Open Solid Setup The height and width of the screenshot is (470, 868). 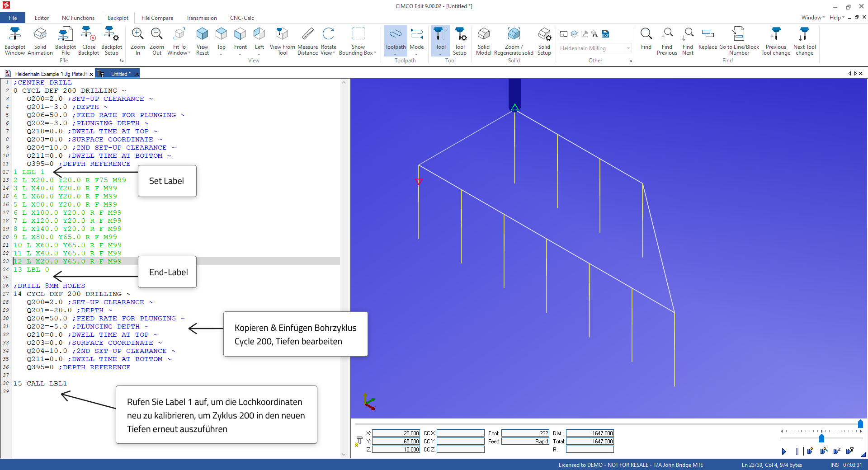click(x=544, y=41)
